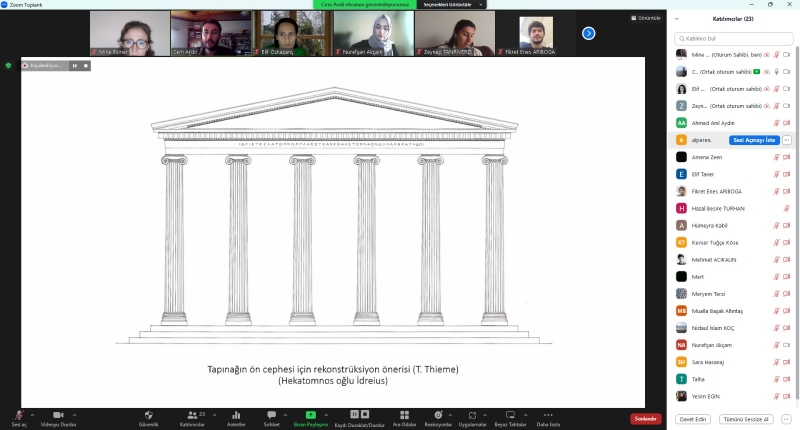
Task: Click Sesi Açmayı İste for alperen
Action: pyautogui.click(x=753, y=140)
